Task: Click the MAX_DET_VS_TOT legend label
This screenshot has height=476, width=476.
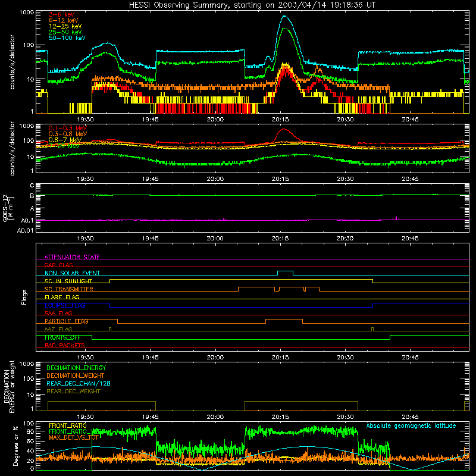Action: point(74,437)
